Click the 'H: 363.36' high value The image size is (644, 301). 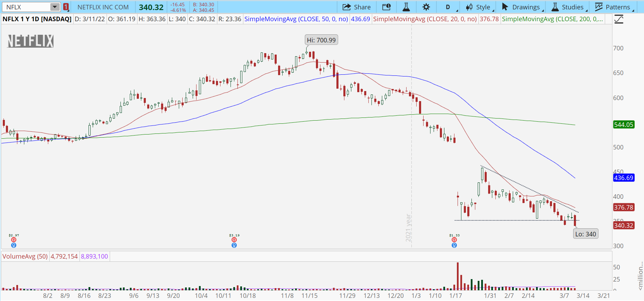coord(152,19)
